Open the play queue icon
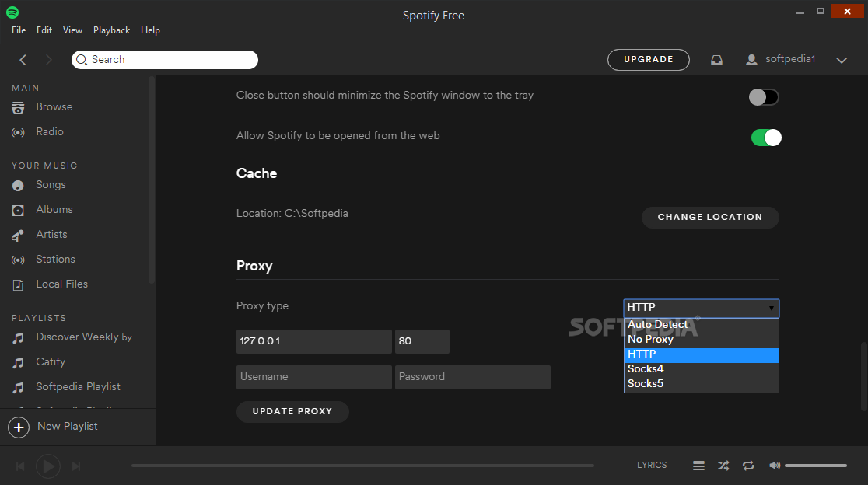This screenshot has height=485, width=868. point(698,466)
